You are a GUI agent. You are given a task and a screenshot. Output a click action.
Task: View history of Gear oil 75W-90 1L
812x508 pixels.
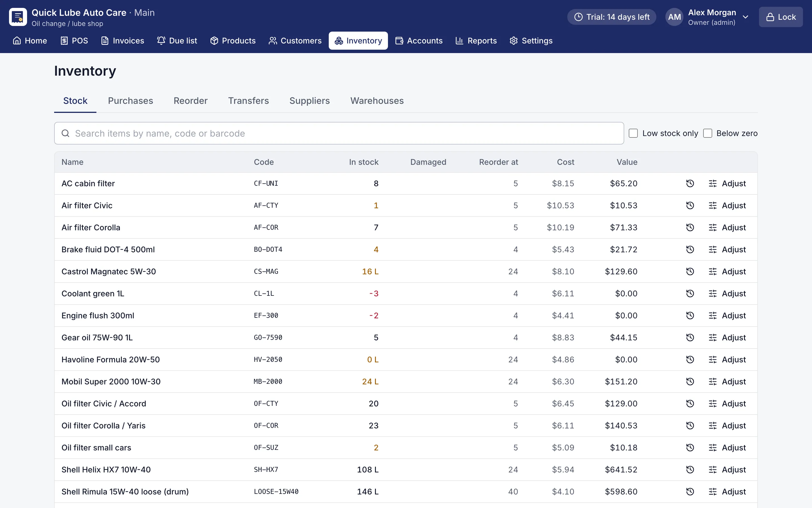[690, 337]
